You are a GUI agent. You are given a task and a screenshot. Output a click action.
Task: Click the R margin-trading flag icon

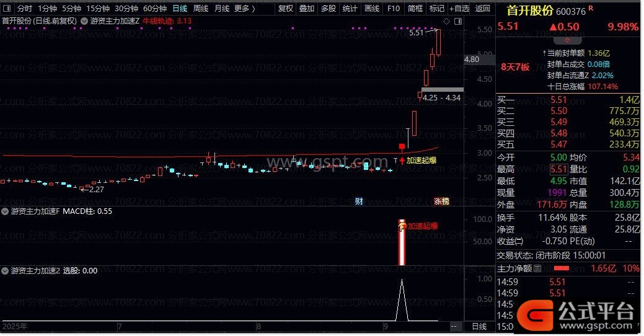[x=591, y=8]
